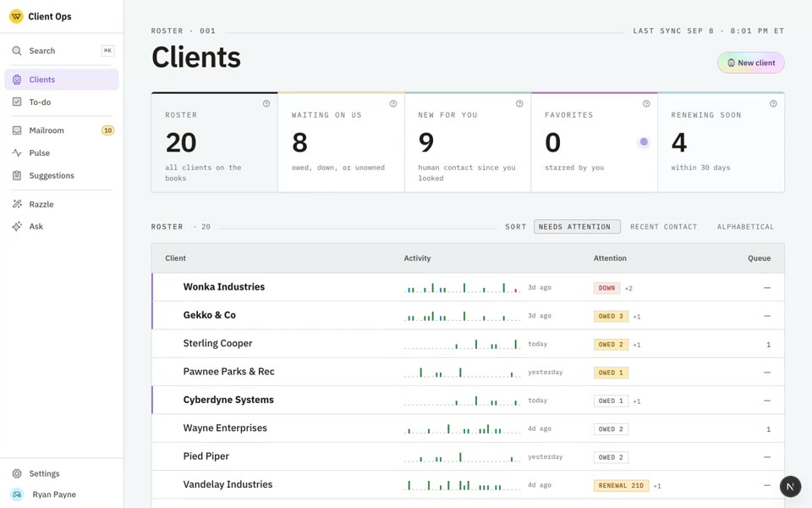This screenshot has height=508, width=812.
Task: Open the Pulse activity icon
Action: [x=17, y=153]
